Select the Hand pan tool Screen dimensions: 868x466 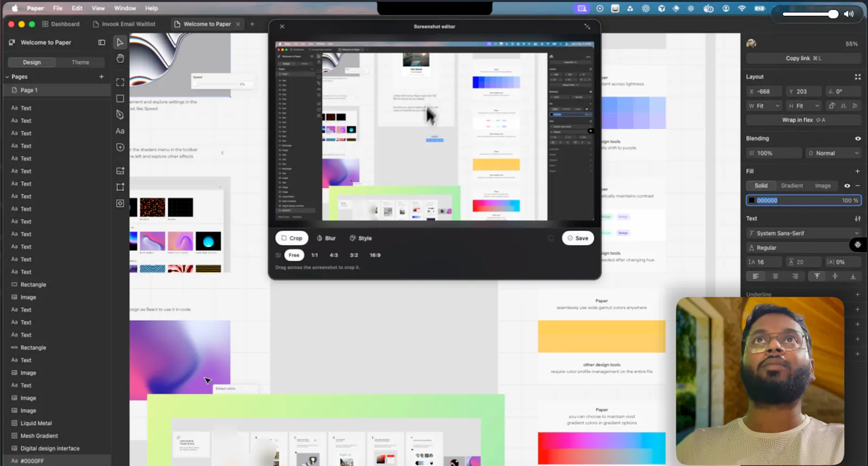coord(120,58)
